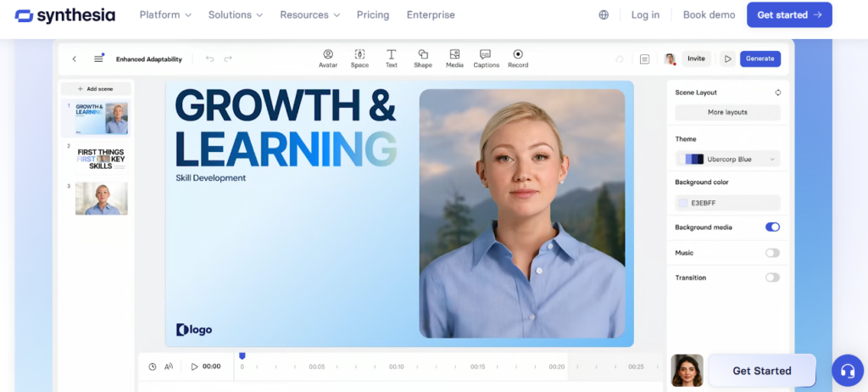
Task: Click the E3EBFF background color swatch
Action: point(683,203)
